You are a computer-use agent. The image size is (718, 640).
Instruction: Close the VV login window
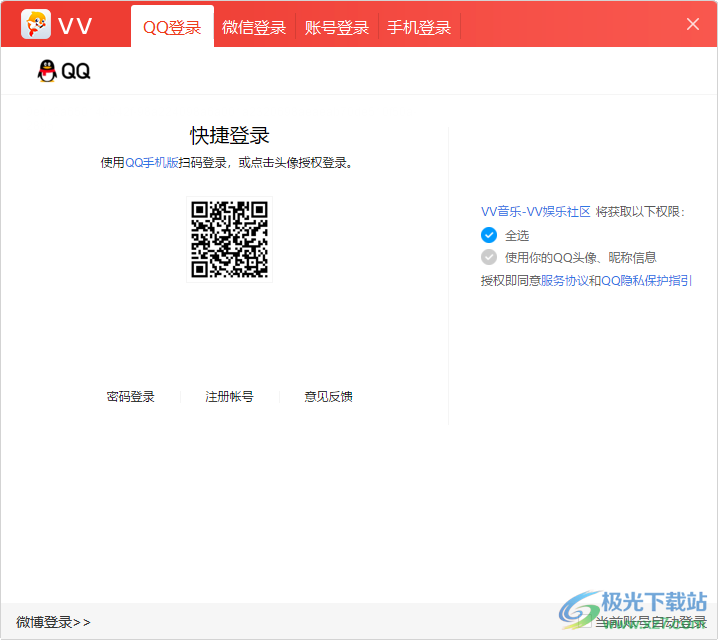[x=692, y=24]
